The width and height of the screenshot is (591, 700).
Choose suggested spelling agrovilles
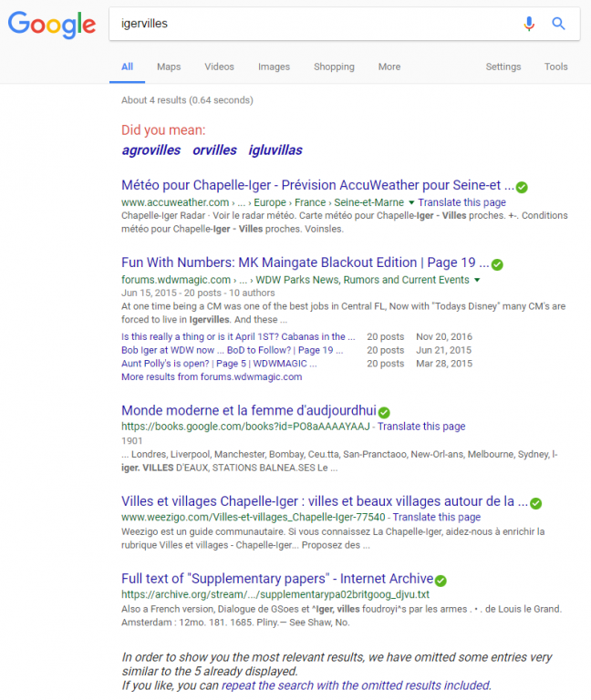pos(151,150)
